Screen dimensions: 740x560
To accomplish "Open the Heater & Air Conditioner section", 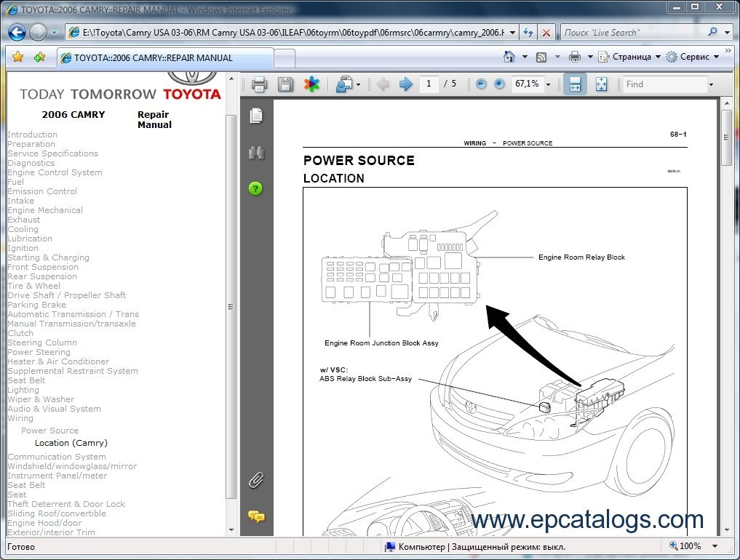I will coord(58,361).
